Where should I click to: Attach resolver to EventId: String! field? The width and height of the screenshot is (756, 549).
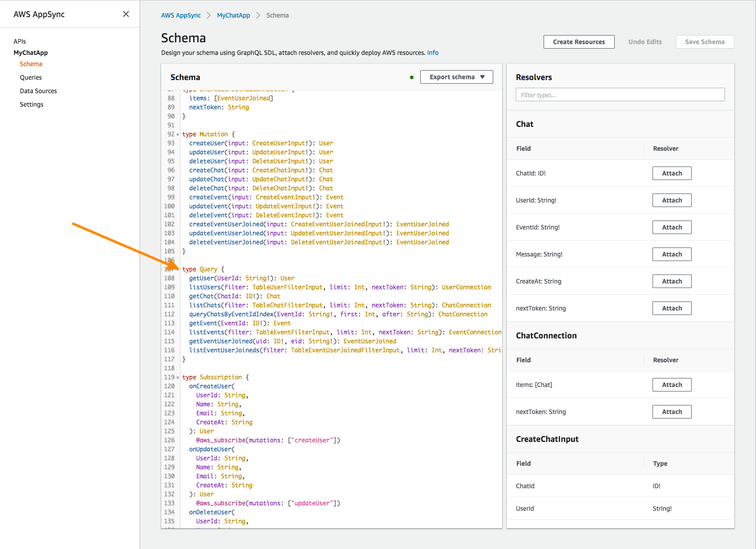672,227
